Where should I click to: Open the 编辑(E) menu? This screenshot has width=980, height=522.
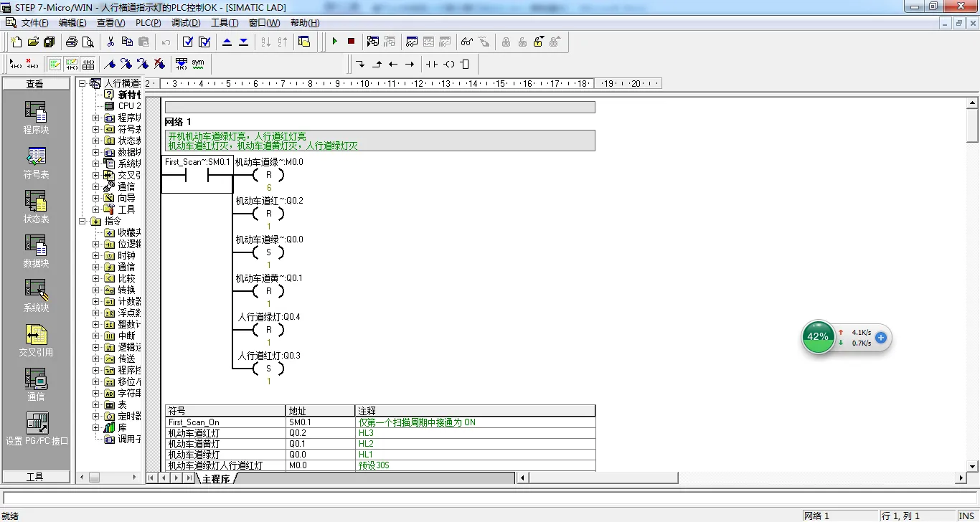[x=72, y=23]
